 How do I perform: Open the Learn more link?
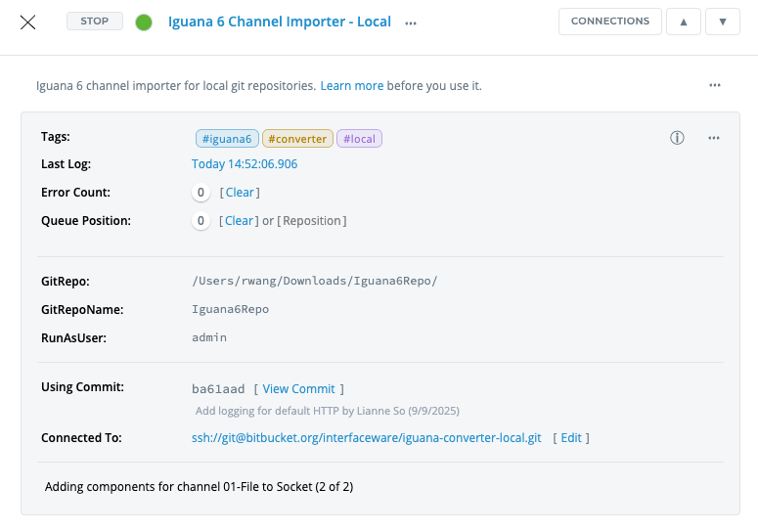352,86
